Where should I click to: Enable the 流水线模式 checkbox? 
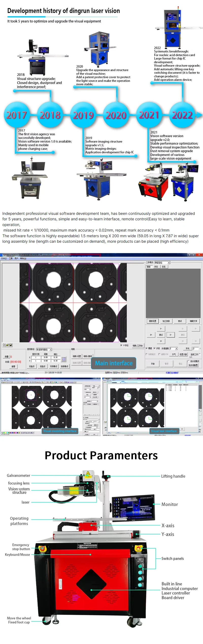click(x=188, y=361)
